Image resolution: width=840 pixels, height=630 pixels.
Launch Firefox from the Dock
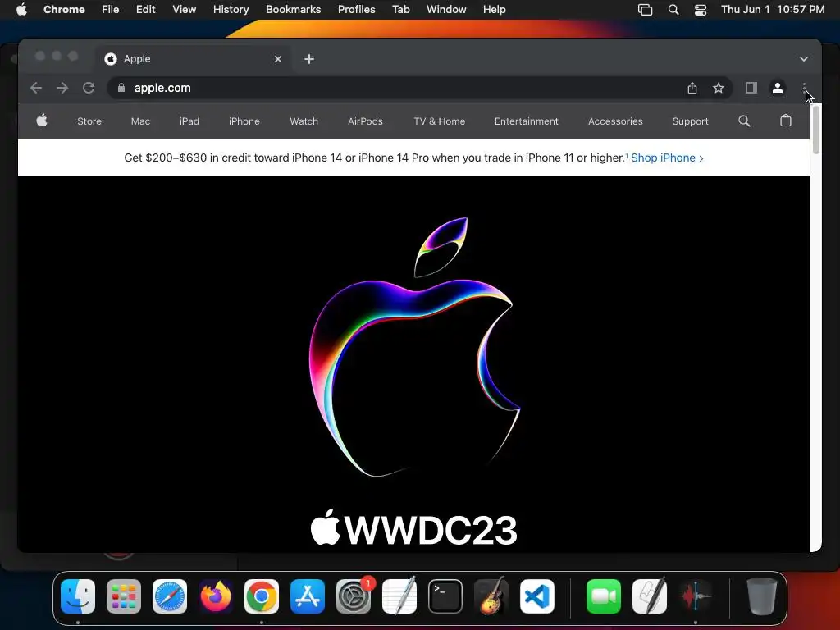pos(216,596)
